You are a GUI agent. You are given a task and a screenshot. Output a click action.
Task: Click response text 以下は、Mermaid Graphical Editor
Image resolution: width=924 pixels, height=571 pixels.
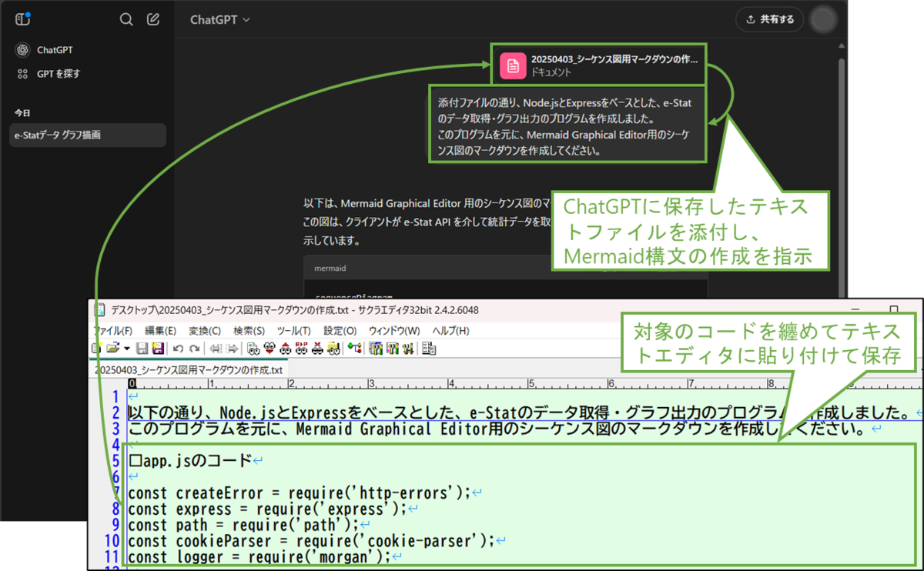coord(427,204)
